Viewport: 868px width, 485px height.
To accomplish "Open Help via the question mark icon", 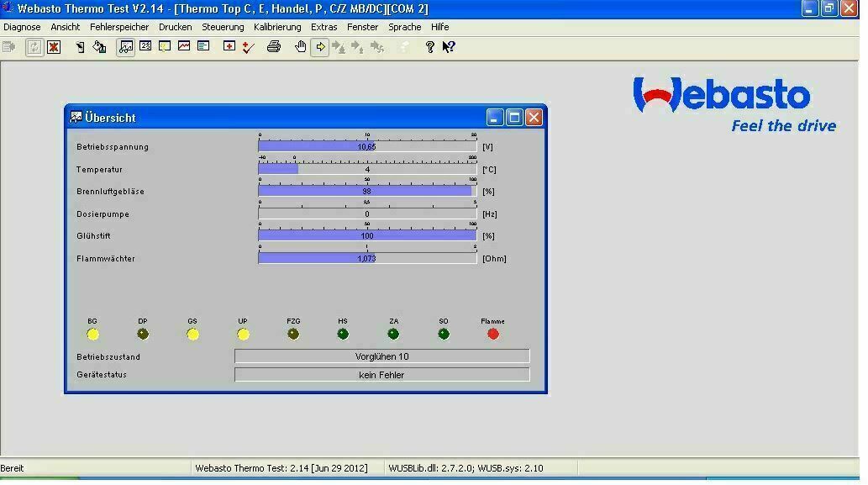I will [x=429, y=47].
